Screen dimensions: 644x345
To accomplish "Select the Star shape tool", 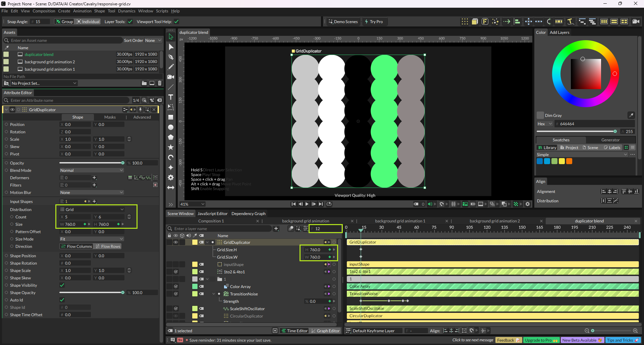I will pos(171,147).
